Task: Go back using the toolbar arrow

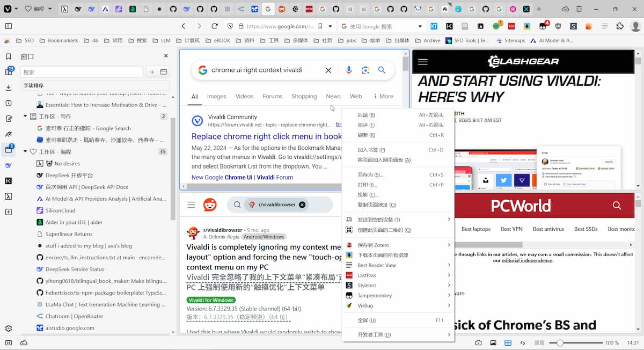Action: tap(184, 26)
